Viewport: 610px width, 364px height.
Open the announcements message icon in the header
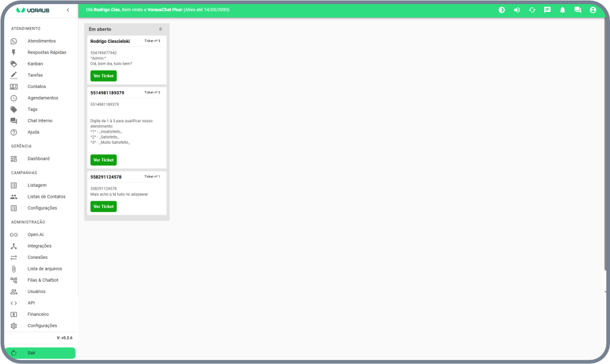tap(547, 10)
